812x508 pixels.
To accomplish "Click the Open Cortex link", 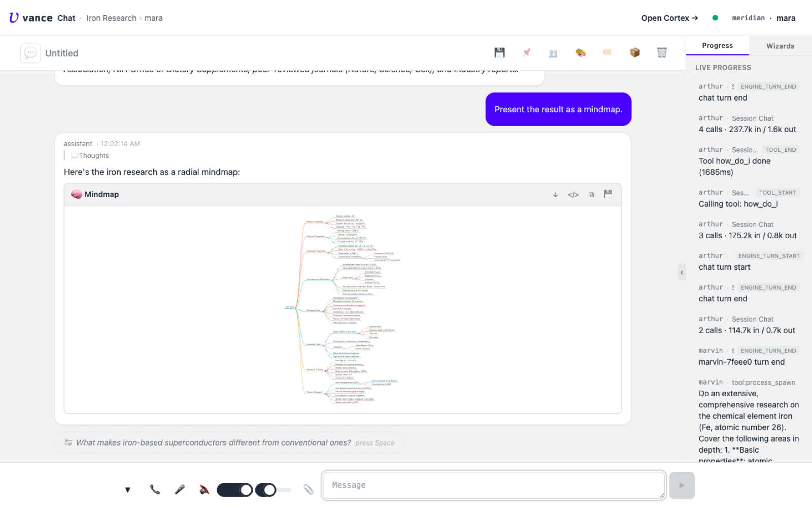I will (x=669, y=18).
